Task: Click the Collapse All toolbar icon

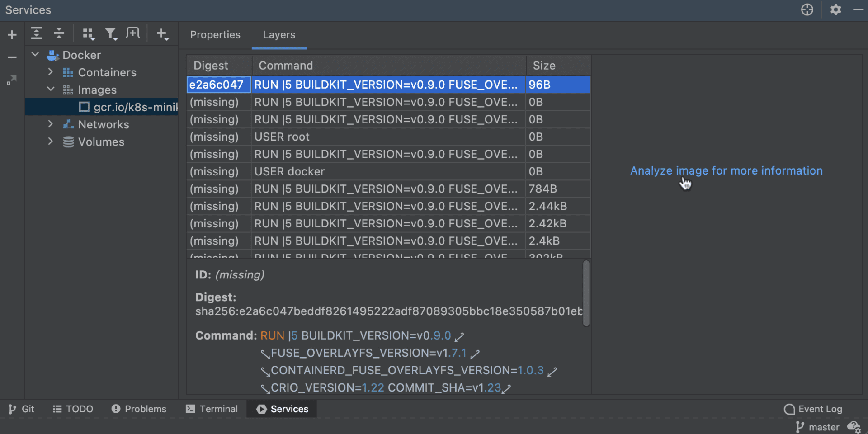Action: pos(59,33)
